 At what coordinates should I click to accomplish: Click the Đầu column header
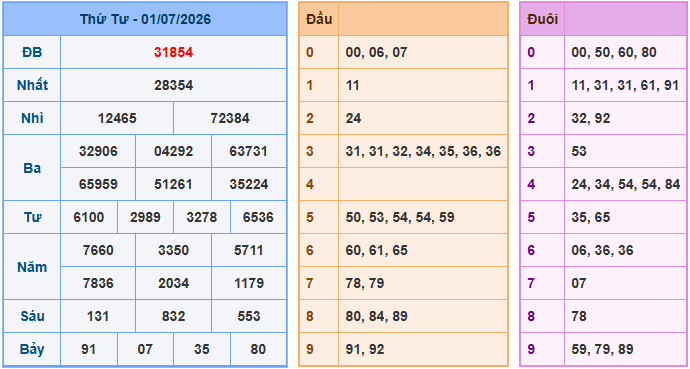click(319, 19)
